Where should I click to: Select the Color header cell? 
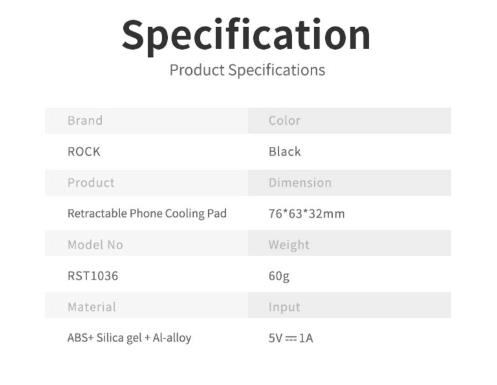pyautogui.click(x=349, y=121)
